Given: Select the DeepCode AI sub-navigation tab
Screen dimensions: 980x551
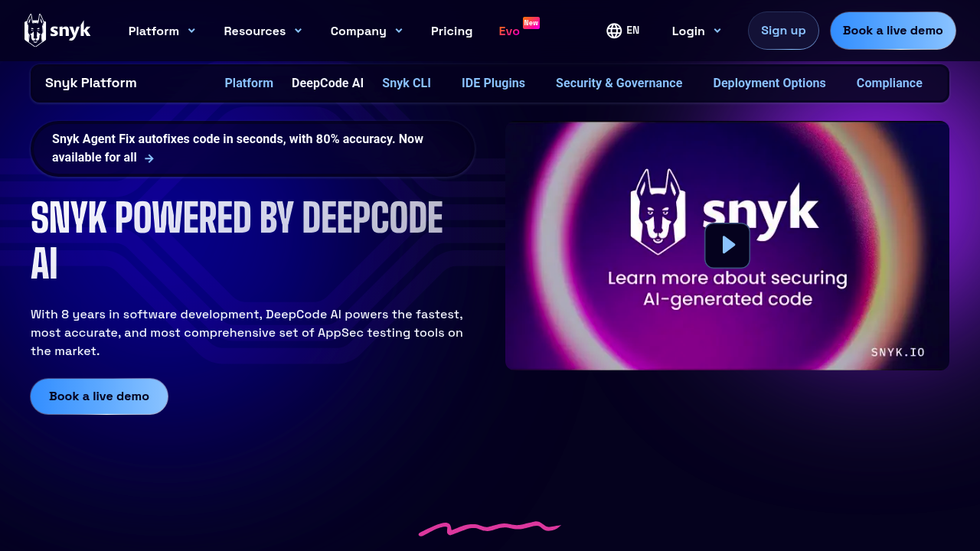Looking at the screenshot, I should pos(328,83).
